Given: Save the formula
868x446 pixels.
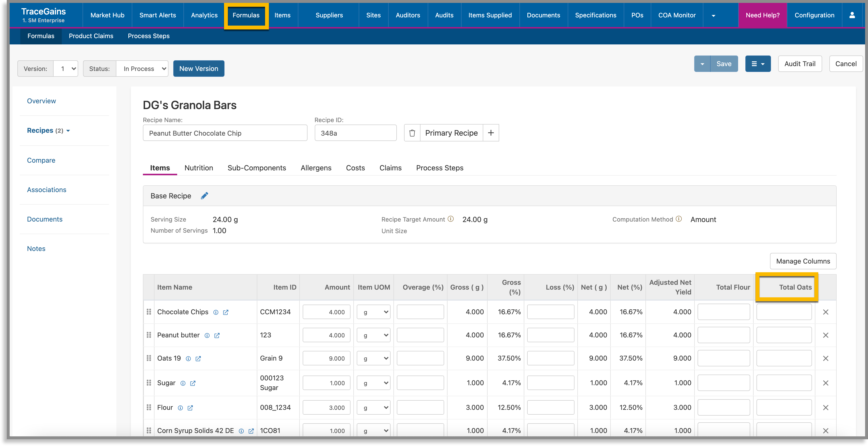Looking at the screenshot, I should [x=724, y=64].
